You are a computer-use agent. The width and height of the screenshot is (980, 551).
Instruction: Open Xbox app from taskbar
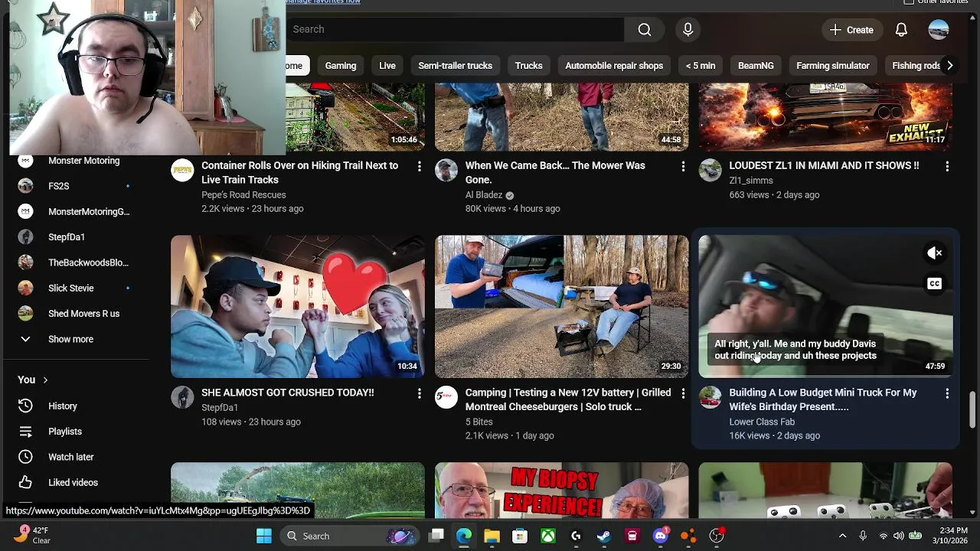[x=548, y=536]
